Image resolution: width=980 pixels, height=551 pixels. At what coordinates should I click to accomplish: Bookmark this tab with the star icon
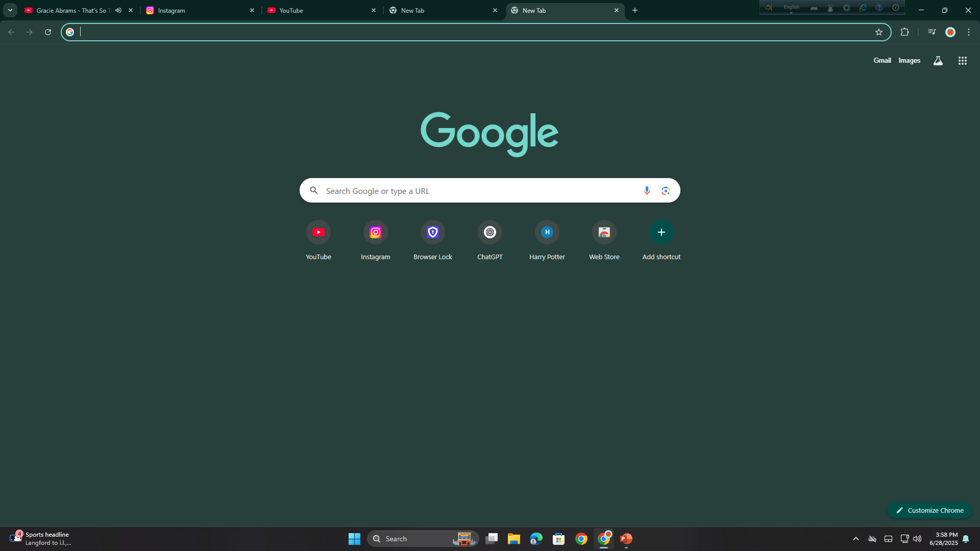[x=879, y=32]
